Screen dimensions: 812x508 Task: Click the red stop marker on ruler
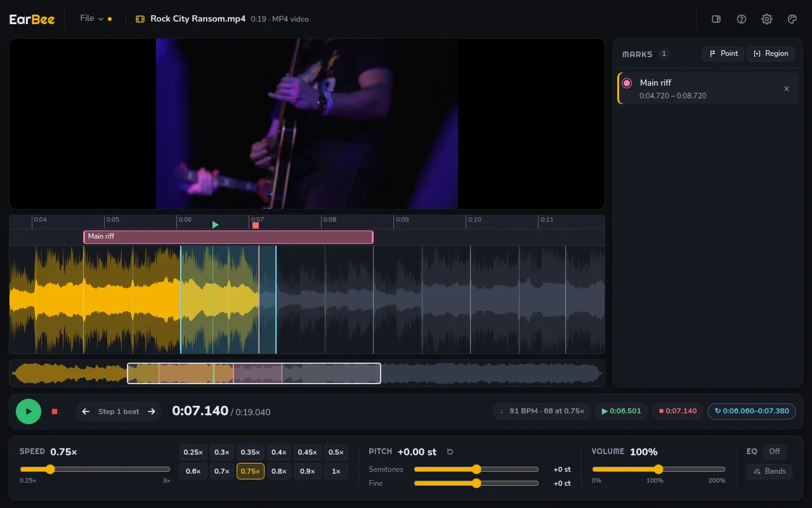click(256, 225)
